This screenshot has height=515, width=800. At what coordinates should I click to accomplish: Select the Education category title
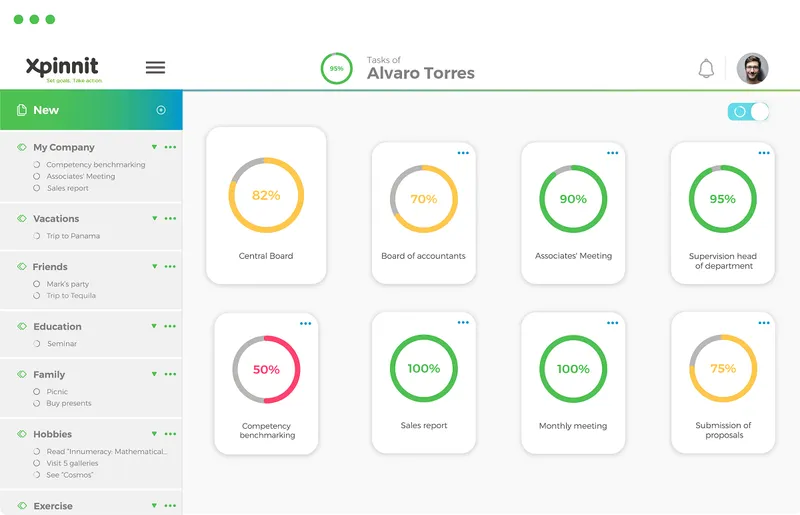(x=57, y=326)
